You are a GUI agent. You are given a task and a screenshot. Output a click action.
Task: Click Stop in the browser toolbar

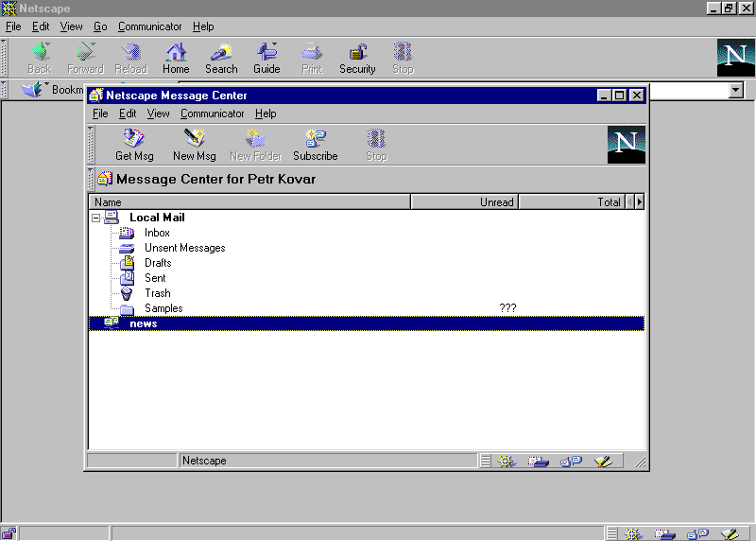click(x=403, y=58)
